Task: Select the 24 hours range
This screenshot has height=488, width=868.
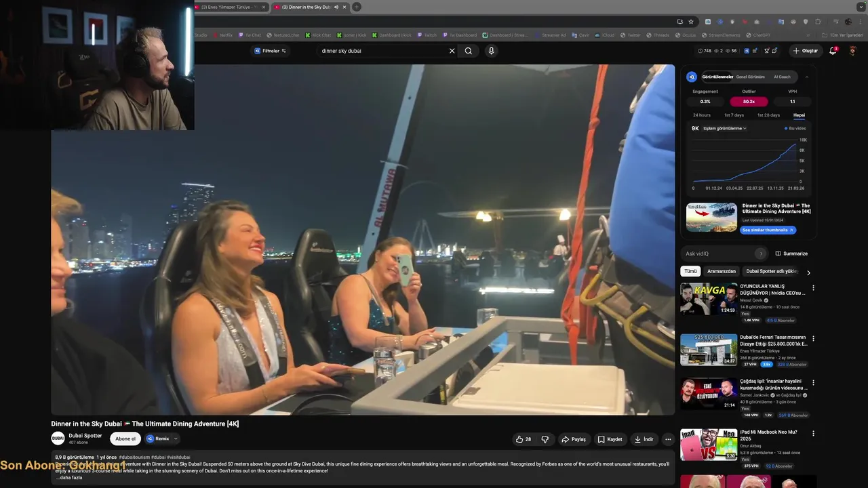Action: pos(701,115)
